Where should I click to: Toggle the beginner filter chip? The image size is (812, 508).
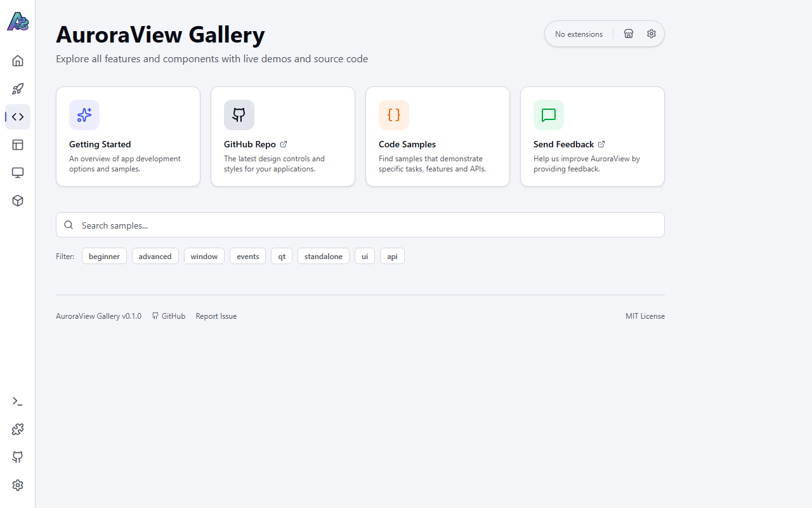[104, 256]
